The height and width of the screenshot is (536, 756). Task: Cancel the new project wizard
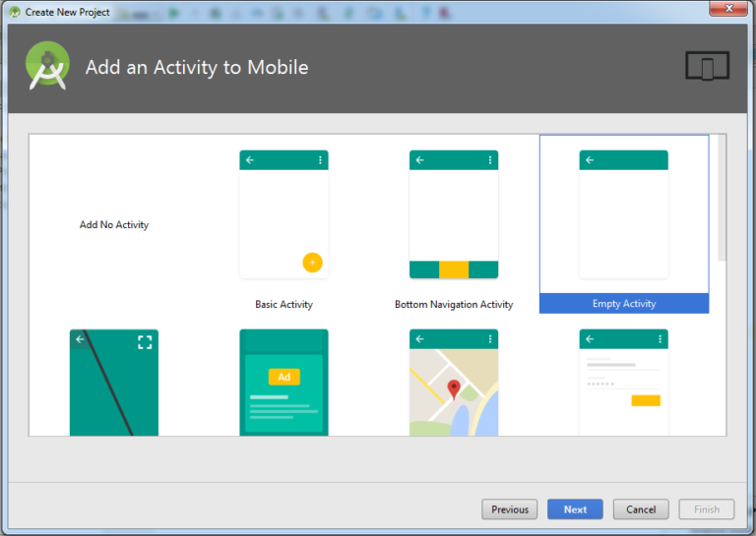click(641, 509)
